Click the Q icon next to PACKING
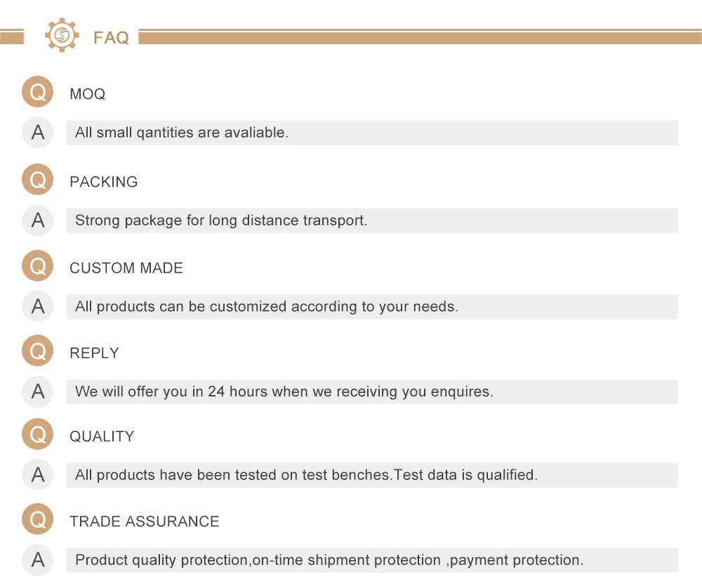Screen dimensions: 702x588 [x=38, y=180]
